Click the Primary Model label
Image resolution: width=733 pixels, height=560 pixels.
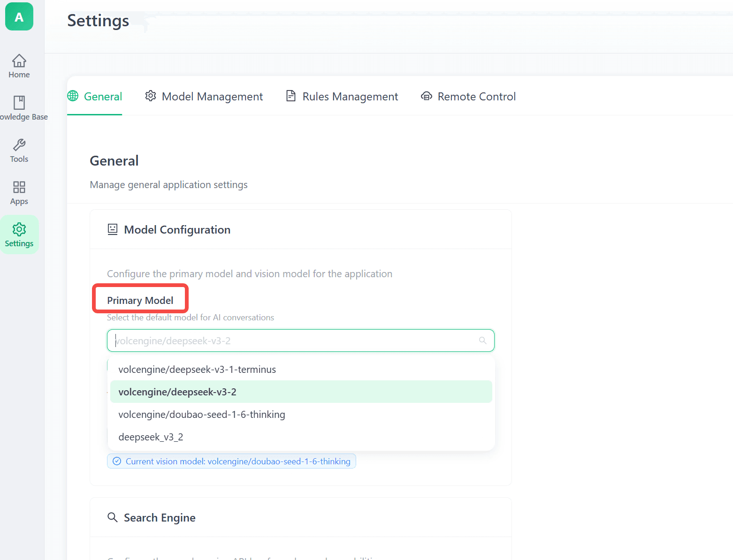[140, 301]
